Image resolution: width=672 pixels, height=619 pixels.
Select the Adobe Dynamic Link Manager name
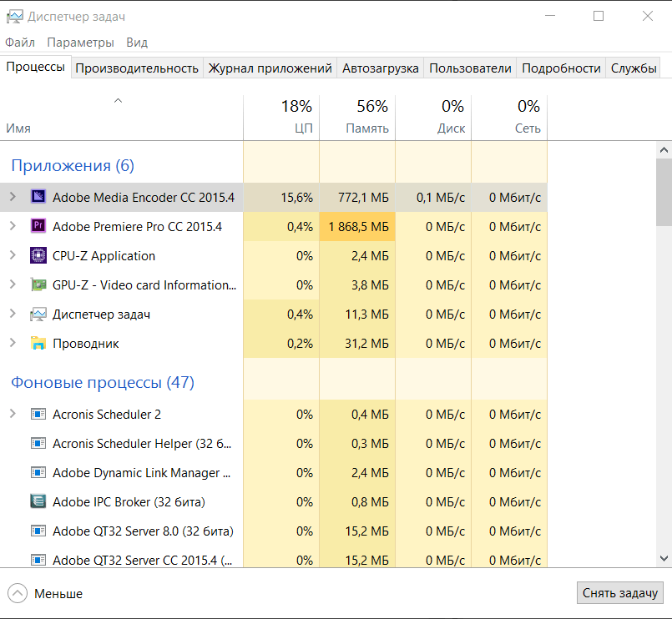(x=141, y=472)
